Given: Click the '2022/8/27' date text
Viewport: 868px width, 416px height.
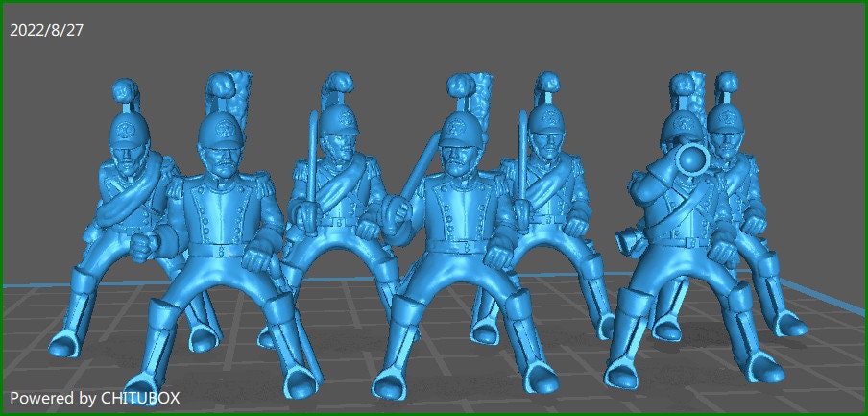Looking at the screenshot, I should tap(46, 31).
